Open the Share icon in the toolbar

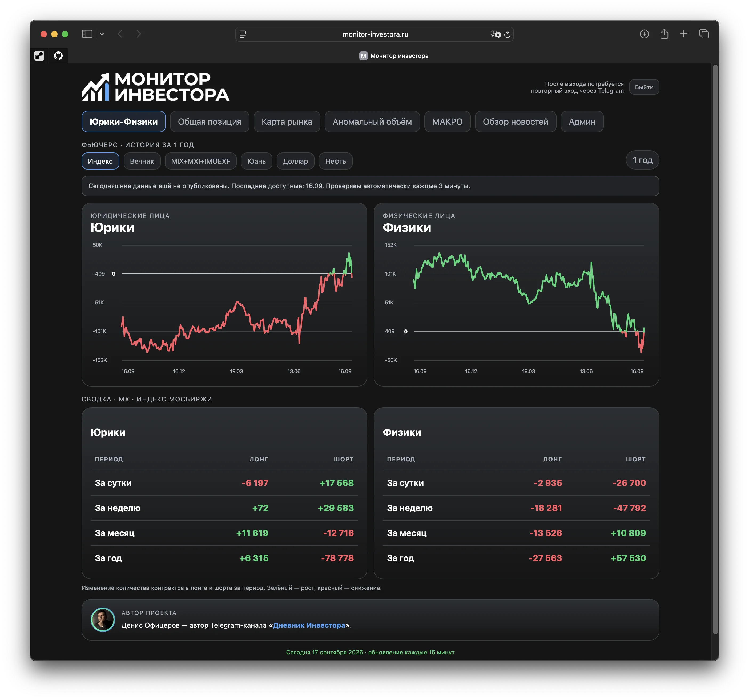[x=664, y=34]
